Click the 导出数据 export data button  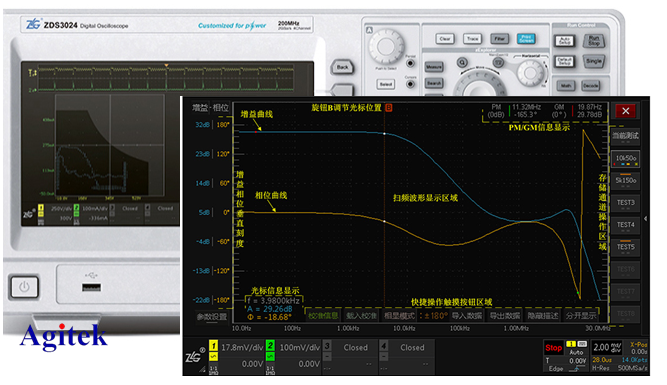[x=505, y=316]
